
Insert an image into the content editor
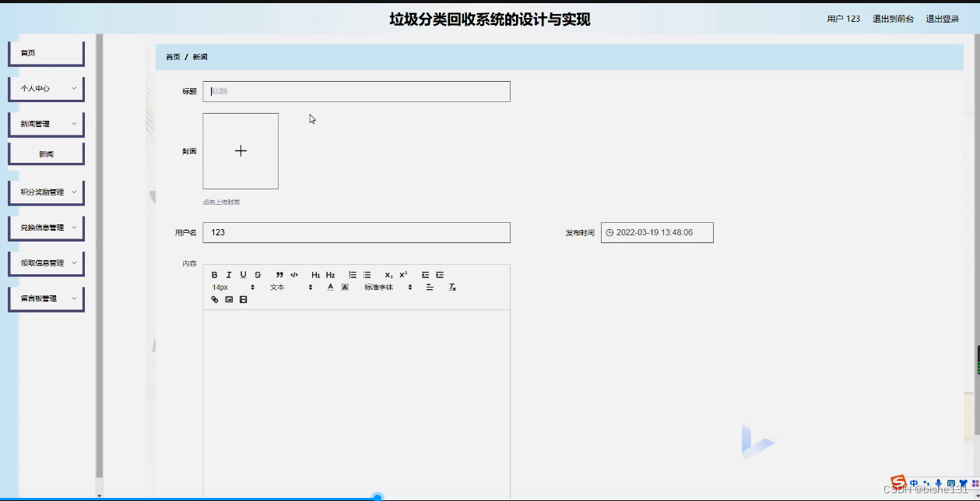229,299
